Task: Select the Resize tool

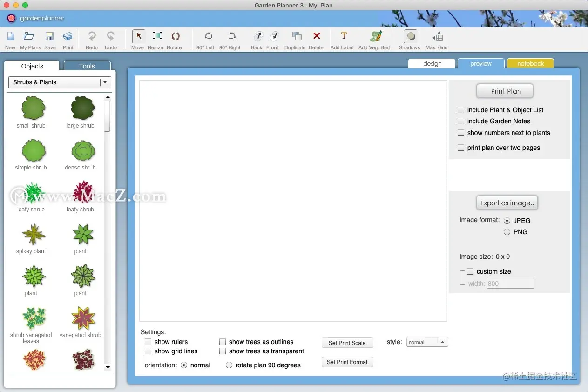Action: pyautogui.click(x=157, y=36)
